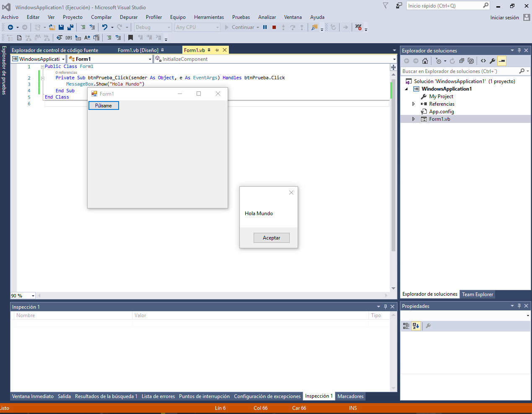532x414 pixels.
Task: Undo last action with the undo arrow
Action: [x=105, y=27]
